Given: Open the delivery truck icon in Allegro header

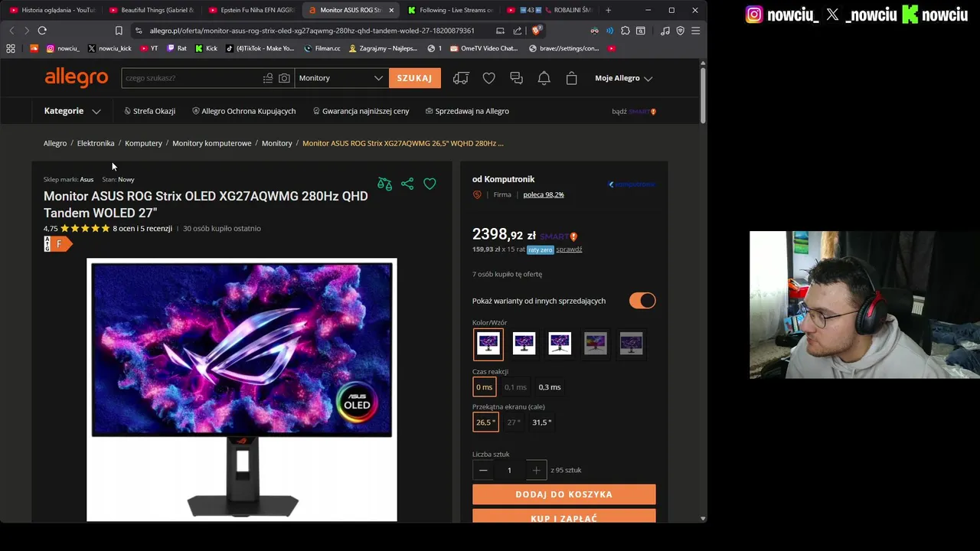Looking at the screenshot, I should point(461,78).
